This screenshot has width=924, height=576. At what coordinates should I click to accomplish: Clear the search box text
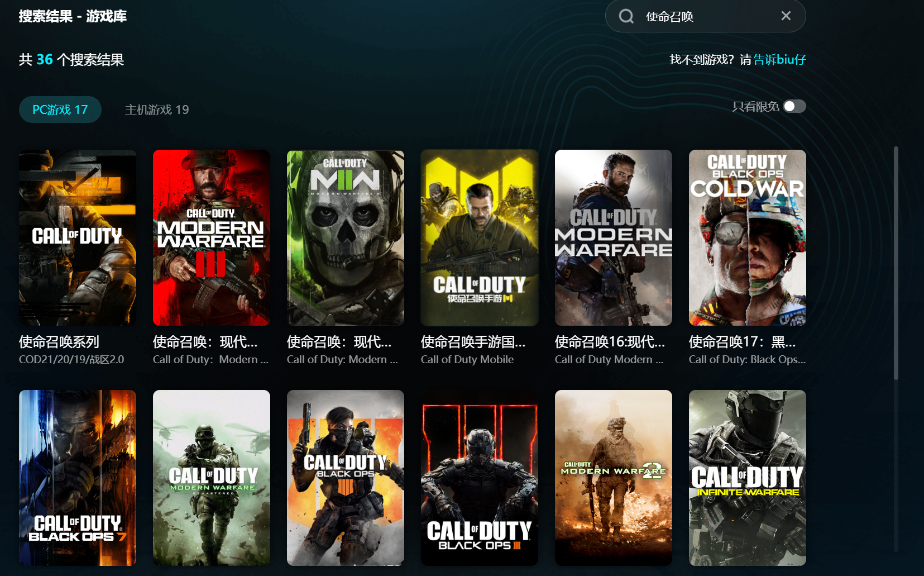[x=786, y=16]
